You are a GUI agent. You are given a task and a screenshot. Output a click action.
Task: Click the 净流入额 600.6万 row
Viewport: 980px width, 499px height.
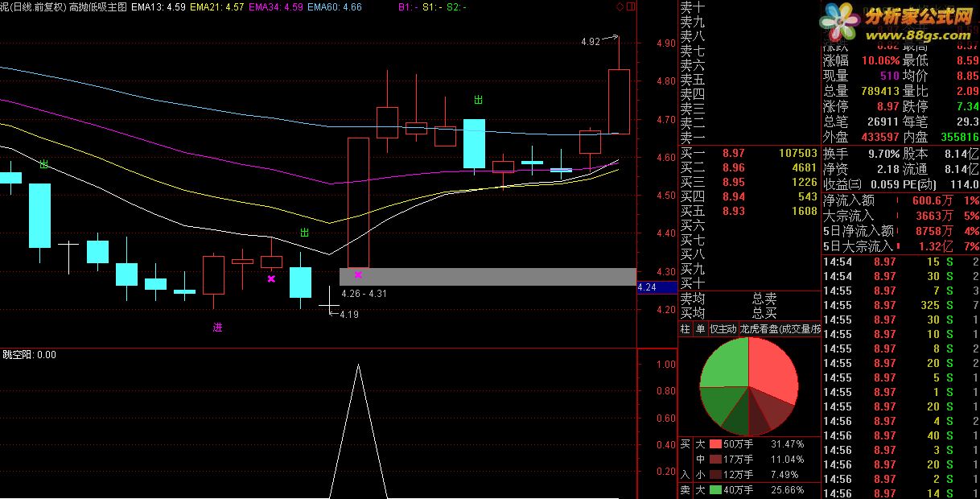point(900,200)
